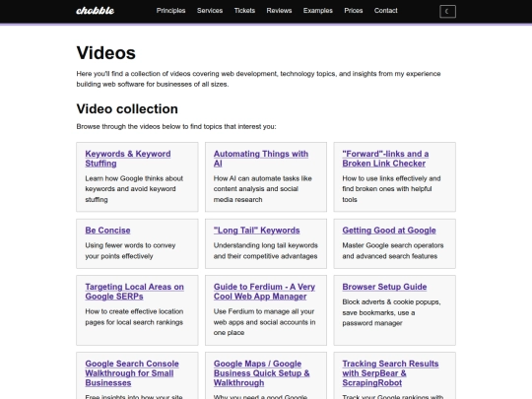
Task: Open the Be Concise video link
Action: coord(107,230)
